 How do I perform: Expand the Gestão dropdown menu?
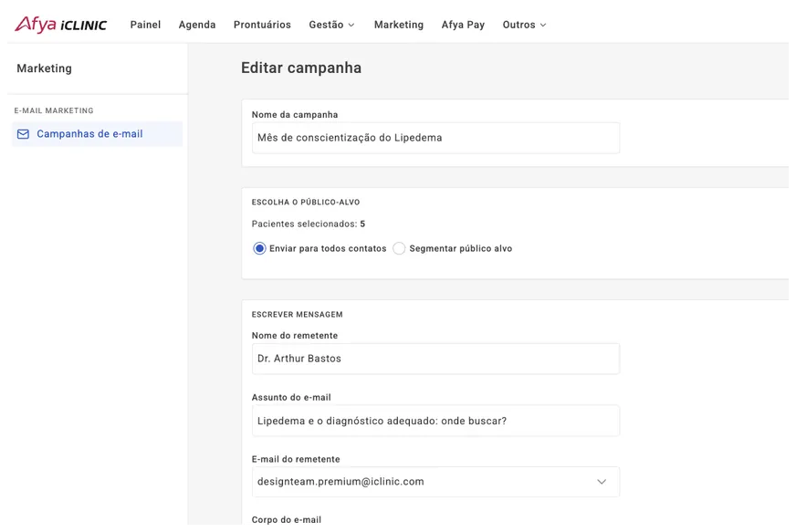pyautogui.click(x=331, y=25)
